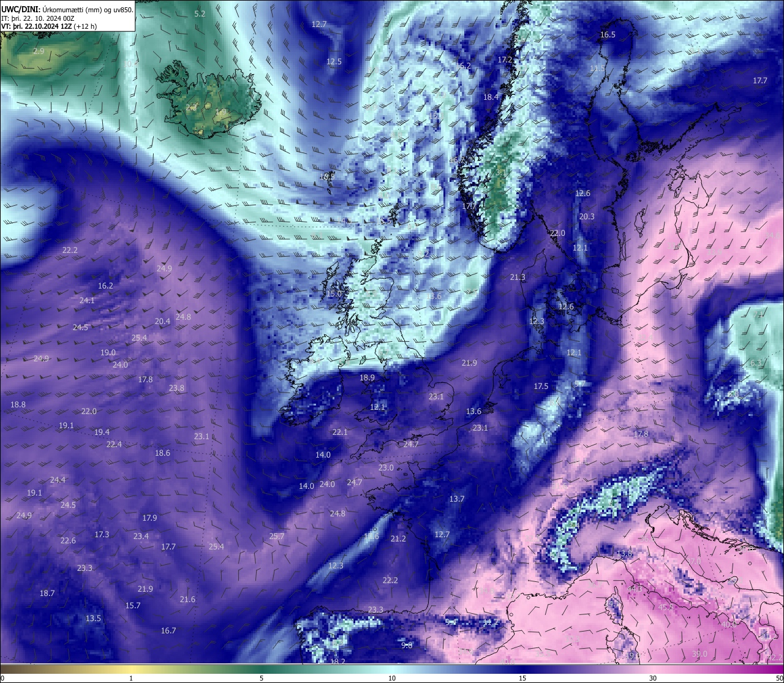Select the 18.9 value over Irish Sea
This screenshot has width=784, height=683.
pyautogui.click(x=367, y=377)
